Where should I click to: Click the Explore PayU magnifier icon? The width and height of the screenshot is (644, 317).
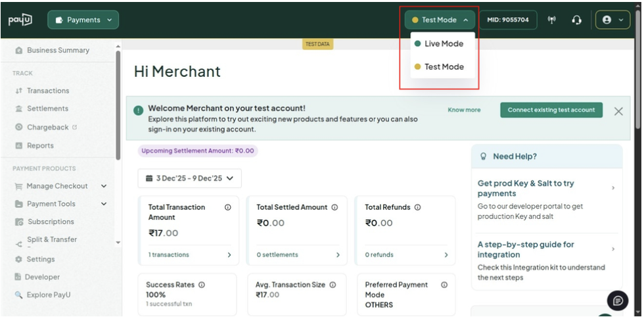click(18, 295)
